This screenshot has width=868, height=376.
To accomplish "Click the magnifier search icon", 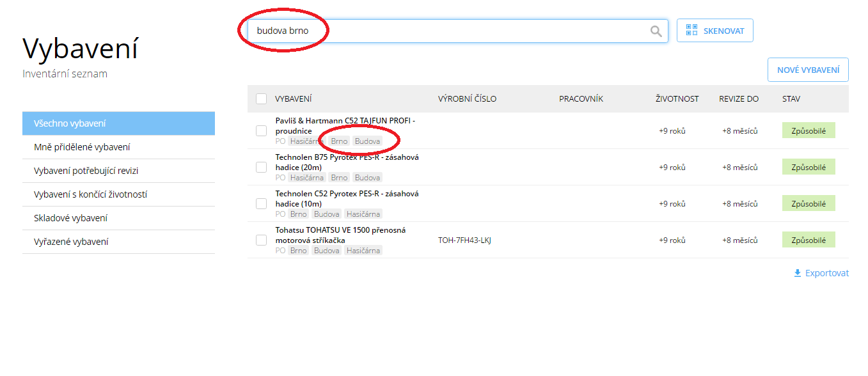I will 656,31.
